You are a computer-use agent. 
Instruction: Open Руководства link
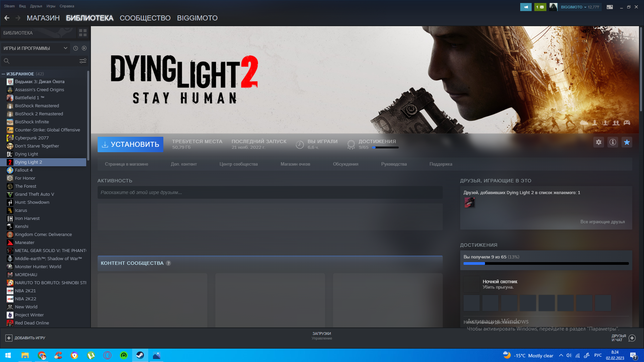tap(394, 164)
